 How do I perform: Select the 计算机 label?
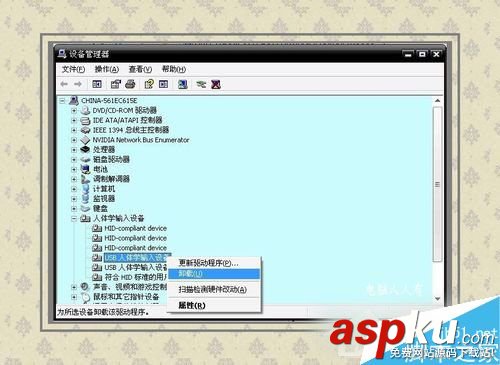(104, 189)
